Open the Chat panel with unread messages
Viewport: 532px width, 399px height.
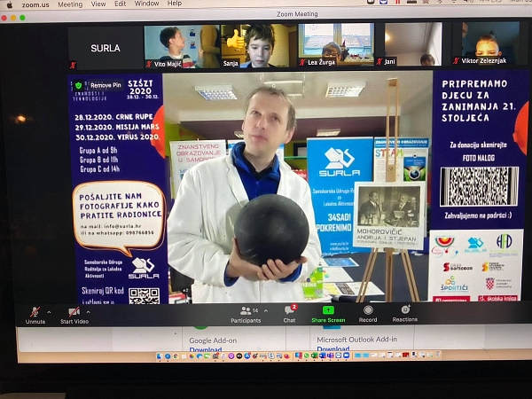[x=289, y=314]
